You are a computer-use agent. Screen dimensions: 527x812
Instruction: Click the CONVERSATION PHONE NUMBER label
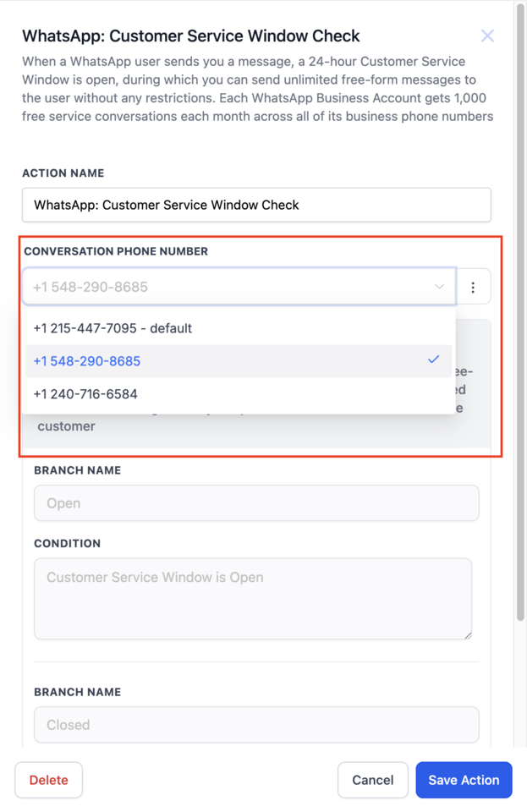click(x=116, y=251)
